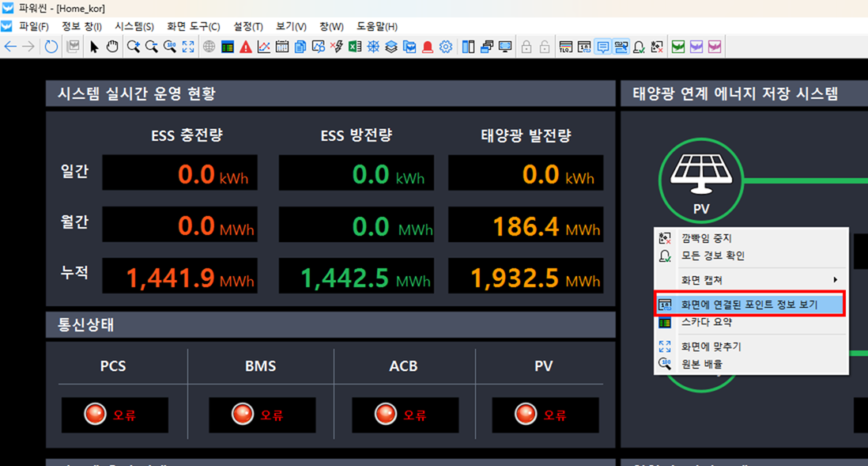
Task: Click the red alarm triangle toolbar icon
Action: tap(246, 47)
